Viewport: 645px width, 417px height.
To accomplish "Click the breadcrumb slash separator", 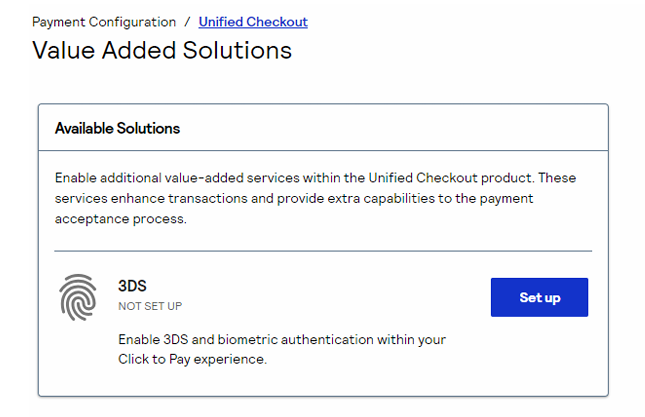I will [x=187, y=21].
